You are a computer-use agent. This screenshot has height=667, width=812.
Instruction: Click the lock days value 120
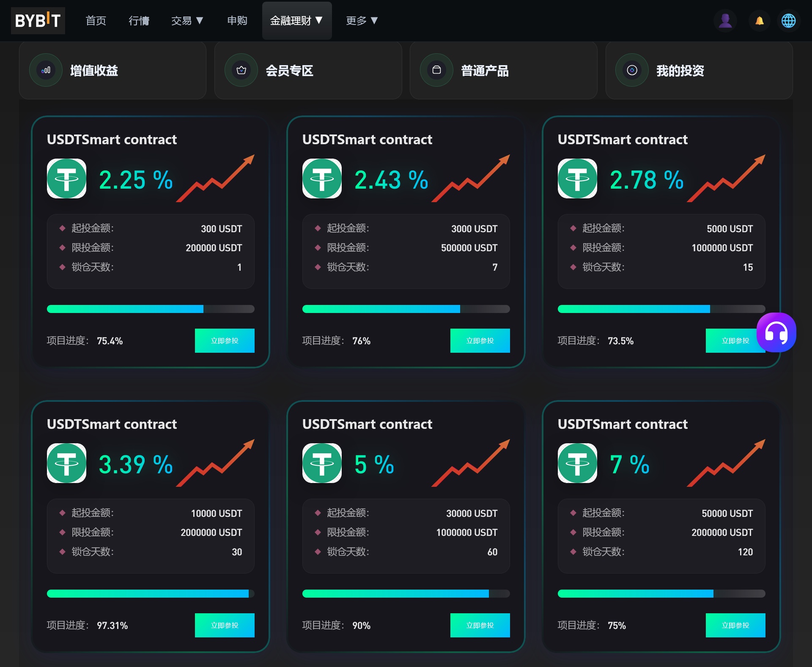point(746,552)
